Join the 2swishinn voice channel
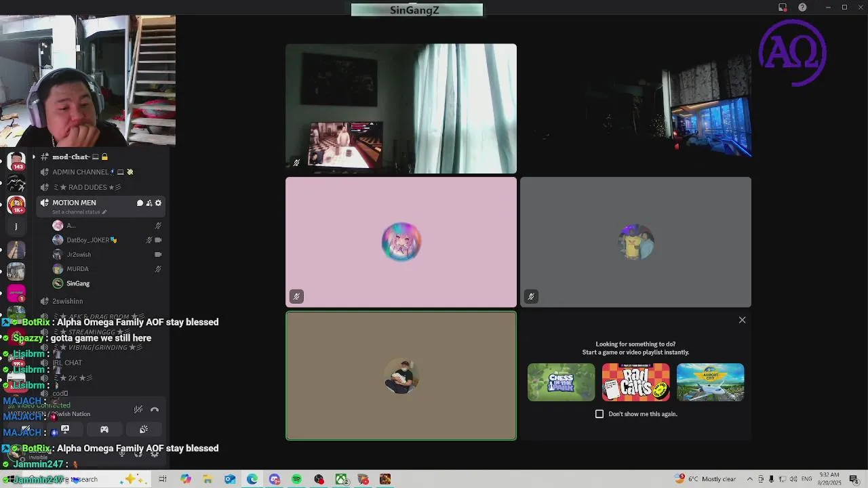This screenshot has width=868, height=488. [x=68, y=301]
